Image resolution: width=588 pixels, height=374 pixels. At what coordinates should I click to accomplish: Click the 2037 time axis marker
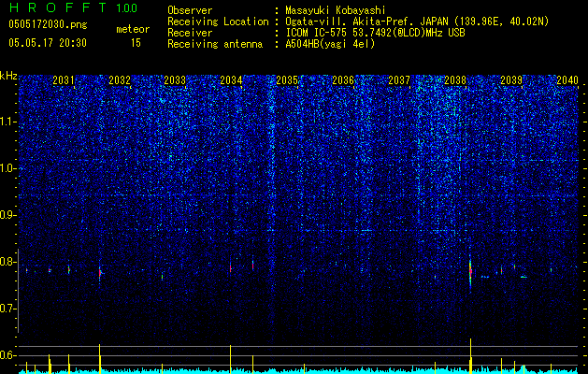[399, 79]
